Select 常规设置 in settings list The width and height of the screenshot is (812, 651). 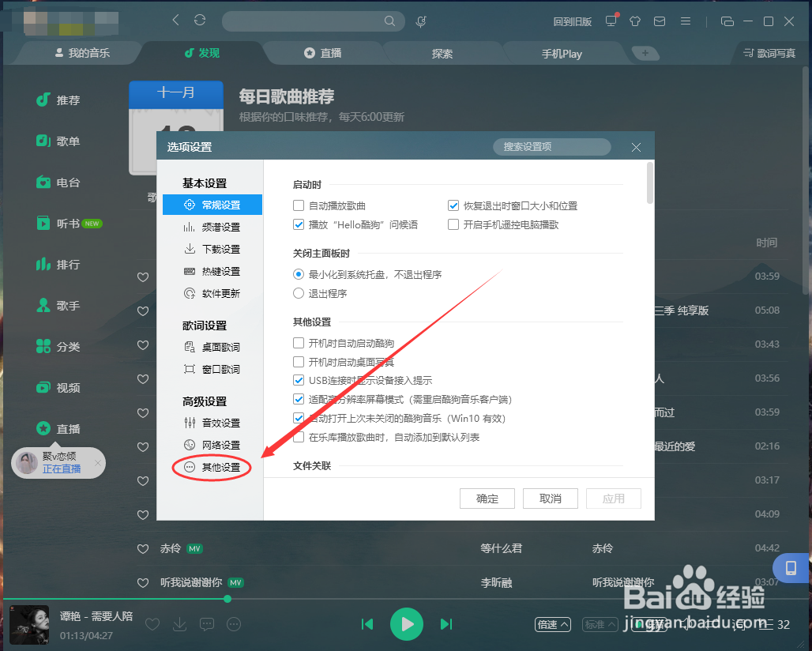click(x=212, y=205)
